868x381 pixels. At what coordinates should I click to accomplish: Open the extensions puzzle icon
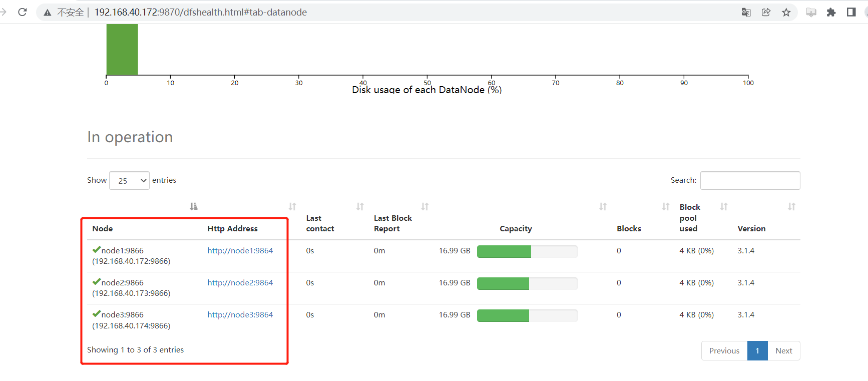pyautogui.click(x=831, y=13)
